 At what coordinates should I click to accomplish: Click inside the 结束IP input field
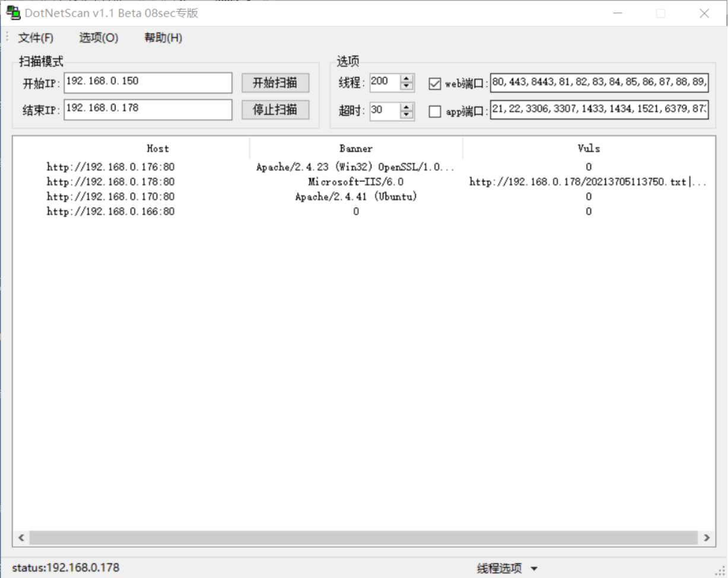pyautogui.click(x=147, y=109)
